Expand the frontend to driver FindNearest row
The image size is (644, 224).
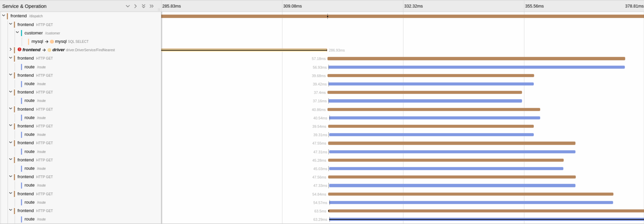[10, 50]
